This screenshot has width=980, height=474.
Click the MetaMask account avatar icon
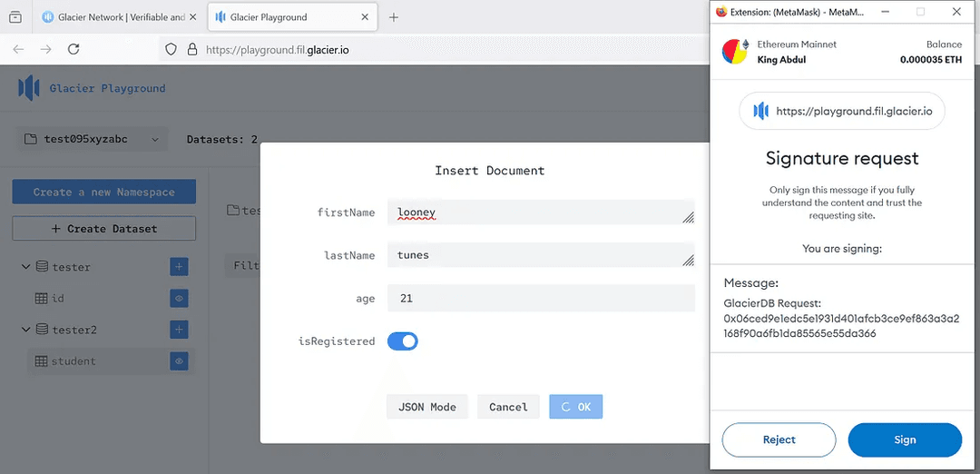(x=736, y=52)
